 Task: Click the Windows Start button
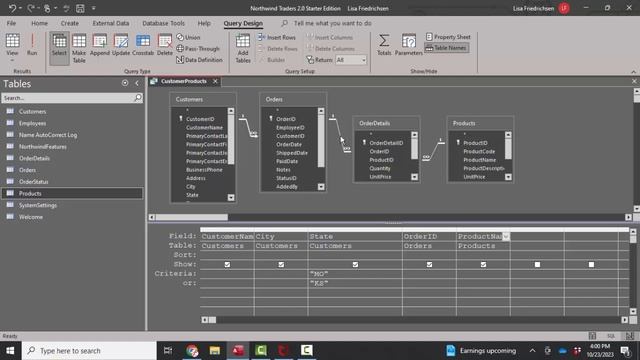click(x=11, y=351)
